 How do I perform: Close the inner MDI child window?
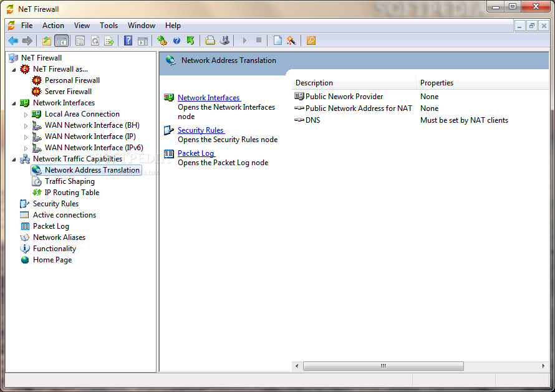(544, 26)
